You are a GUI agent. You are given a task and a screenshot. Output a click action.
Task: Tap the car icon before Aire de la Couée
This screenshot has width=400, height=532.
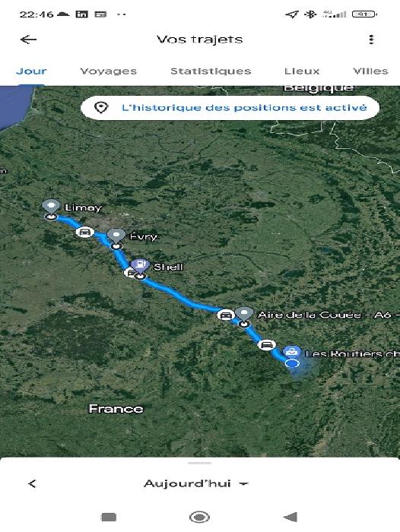point(225,315)
